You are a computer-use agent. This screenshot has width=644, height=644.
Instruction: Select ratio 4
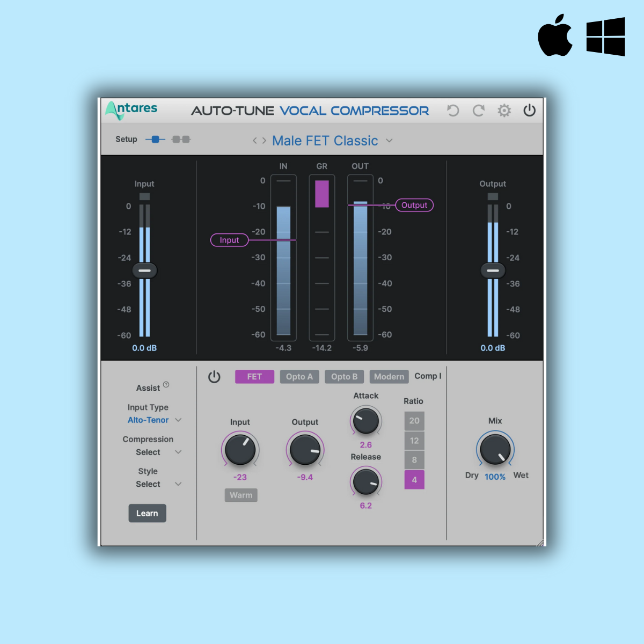(x=414, y=480)
